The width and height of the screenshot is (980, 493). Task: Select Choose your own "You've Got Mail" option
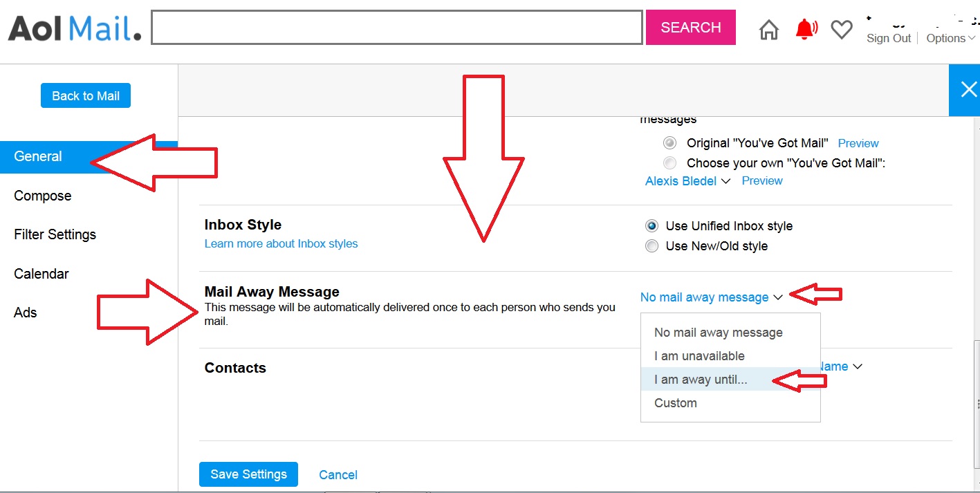click(669, 163)
